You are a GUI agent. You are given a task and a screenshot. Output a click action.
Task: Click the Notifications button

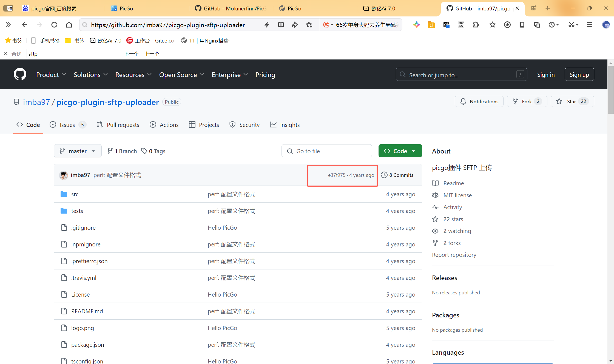click(x=479, y=101)
